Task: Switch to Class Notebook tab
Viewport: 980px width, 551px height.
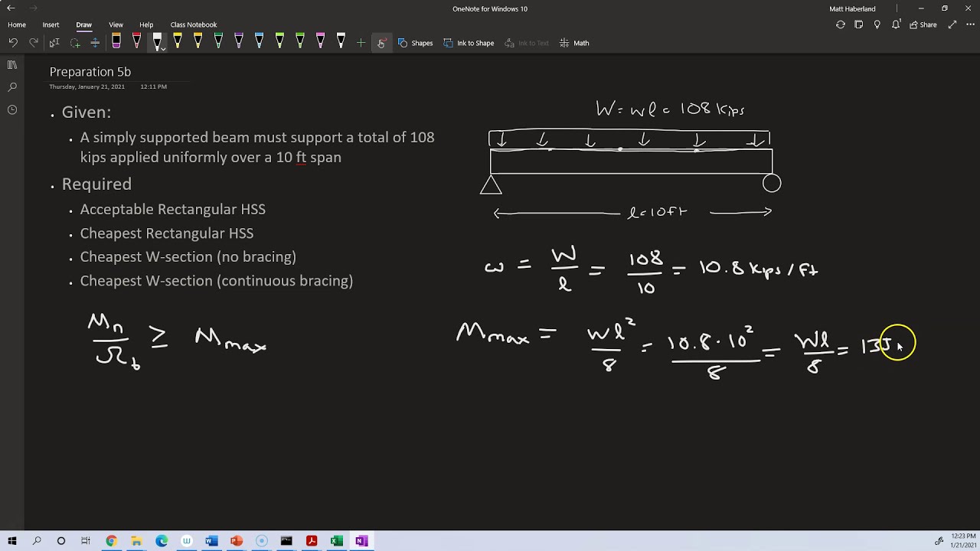Action: pos(194,24)
